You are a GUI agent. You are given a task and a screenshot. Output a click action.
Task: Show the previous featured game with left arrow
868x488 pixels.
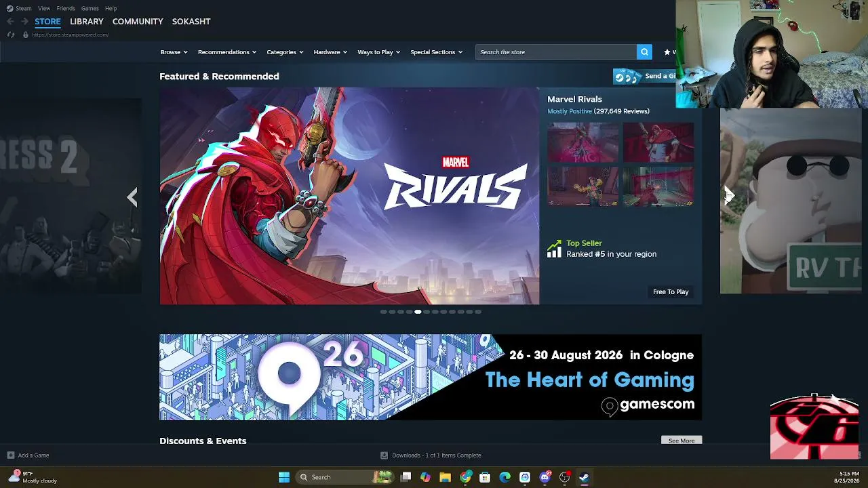pos(132,197)
